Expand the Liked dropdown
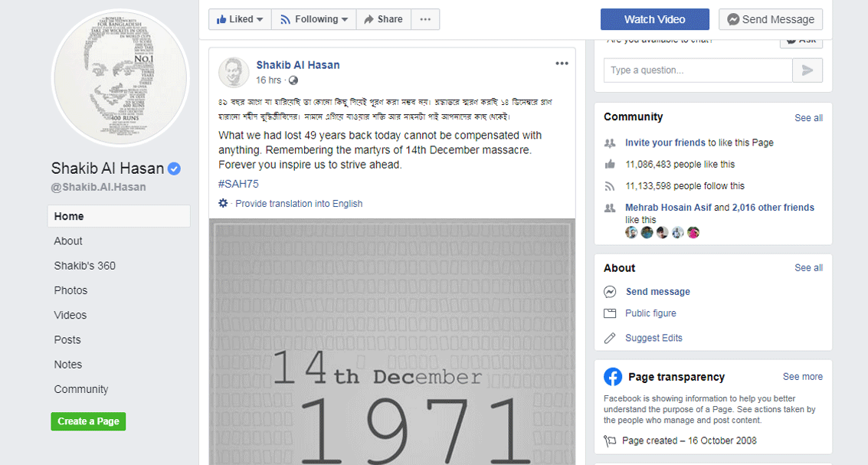Image resolution: width=868 pixels, height=465 pixels. tap(240, 19)
